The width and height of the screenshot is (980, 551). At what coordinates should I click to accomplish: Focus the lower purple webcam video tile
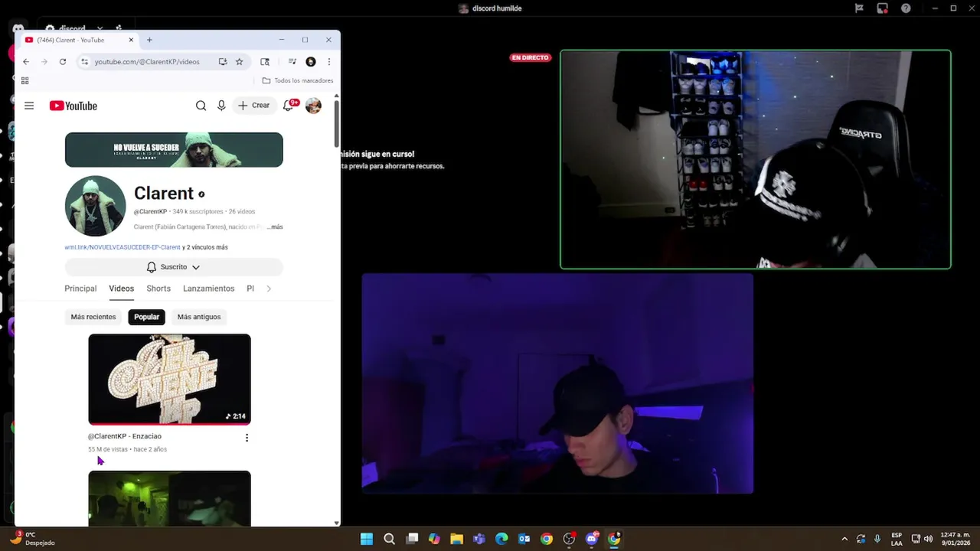pyautogui.click(x=557, y=383)
